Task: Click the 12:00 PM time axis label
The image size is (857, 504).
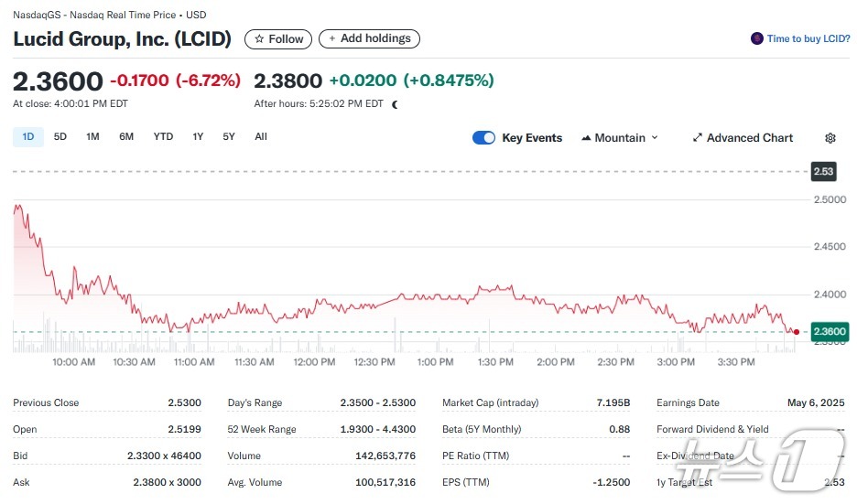Action: 314,362
